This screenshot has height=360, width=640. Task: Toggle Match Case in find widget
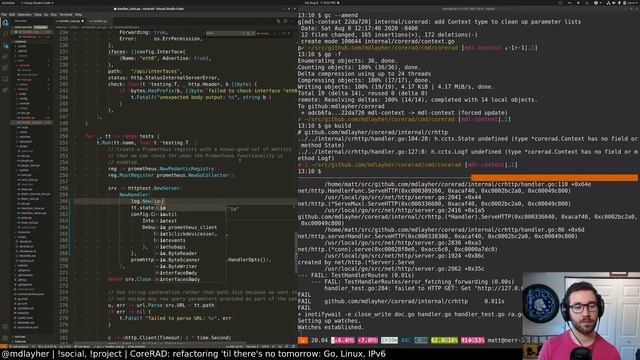tap(244, 33)
